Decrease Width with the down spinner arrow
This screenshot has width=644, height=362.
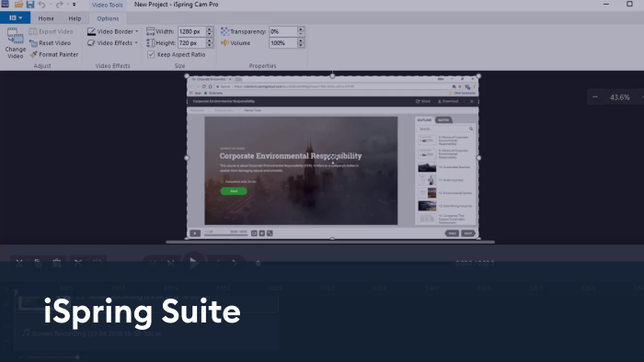210,34
